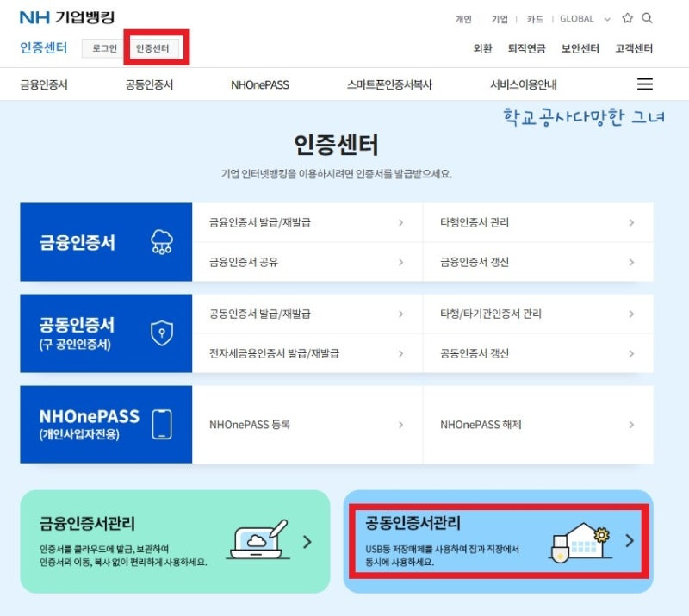This screenshot has height=616, width=689.
Task: Click chevron next to 전자세금용인증서 발급/재발급
Action: click(x=400, y=353)
